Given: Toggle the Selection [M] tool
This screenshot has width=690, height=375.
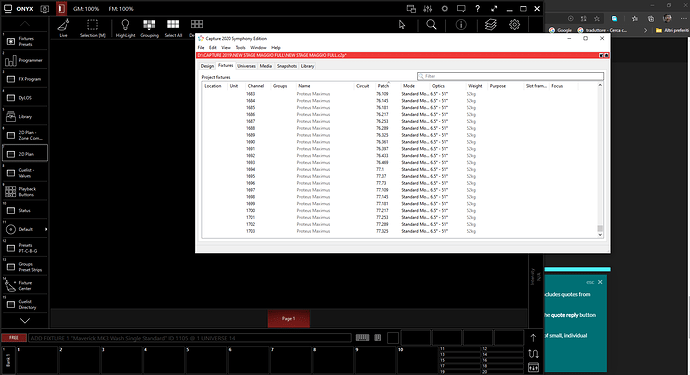Looking at the screenshot, I should tap(92, 28).
